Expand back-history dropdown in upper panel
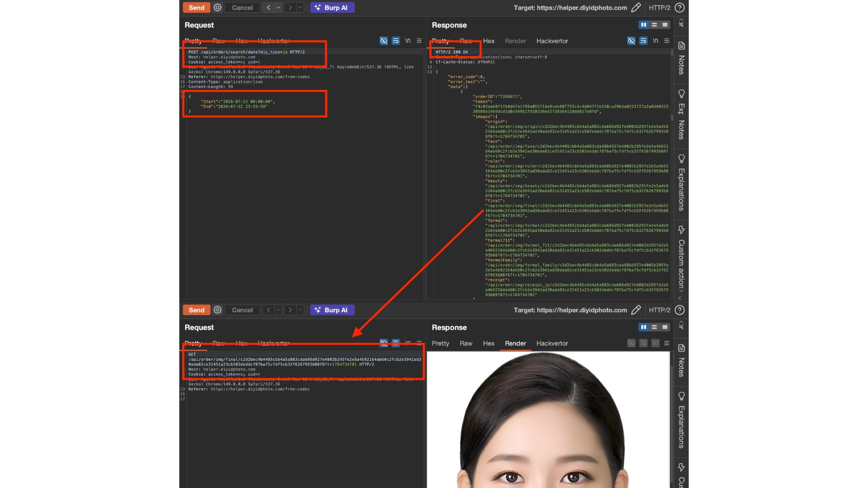The height and width of the screenshot is (488, 868). point(278,8)
